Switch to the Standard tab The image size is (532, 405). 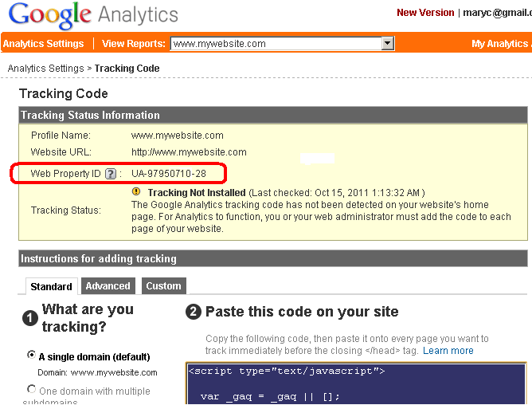pyautogui.click(x=51, y=286)
